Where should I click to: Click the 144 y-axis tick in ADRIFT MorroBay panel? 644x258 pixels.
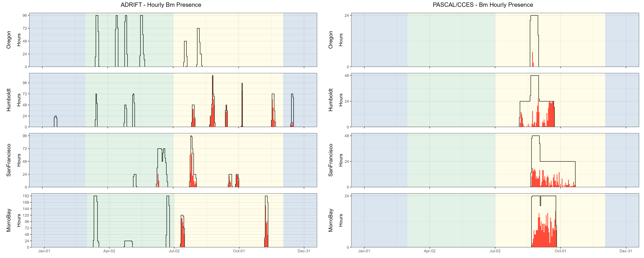pos(26,209)
